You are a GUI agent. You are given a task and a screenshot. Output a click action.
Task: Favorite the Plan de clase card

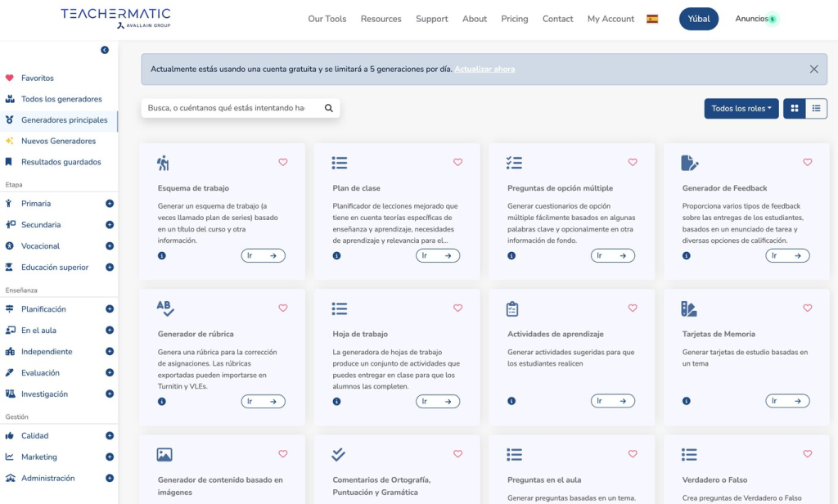[x=457, y=162]
